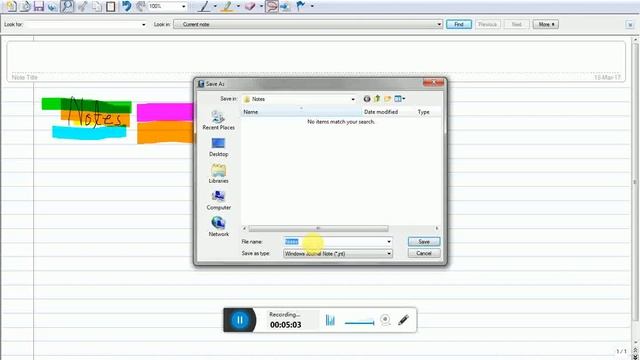The image size is (640, 360).
Task: Close the Find bar with X
Action: [x=630, y=25]
